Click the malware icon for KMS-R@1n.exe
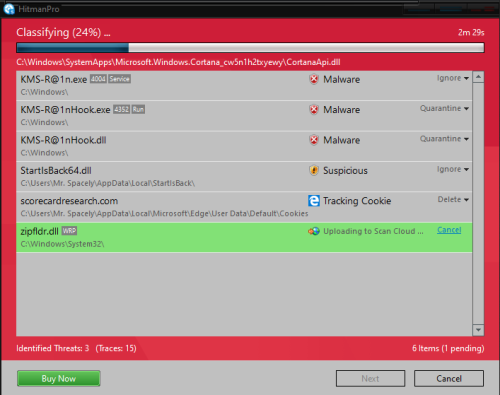 (x=314, y=79)
